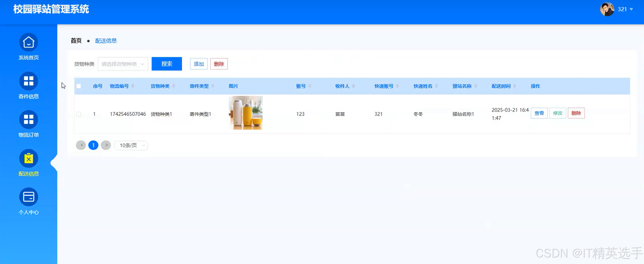Image resolution: width=644 pixels, height=264 pixels.
Task: Click the 货物种类1 cell
Action: click(161, 114)
